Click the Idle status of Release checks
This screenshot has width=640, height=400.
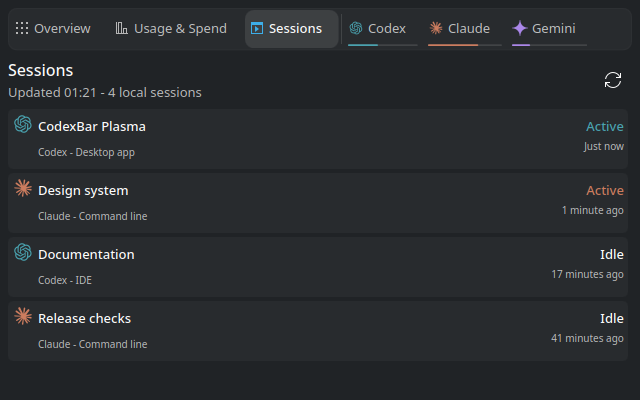(612, 318)
